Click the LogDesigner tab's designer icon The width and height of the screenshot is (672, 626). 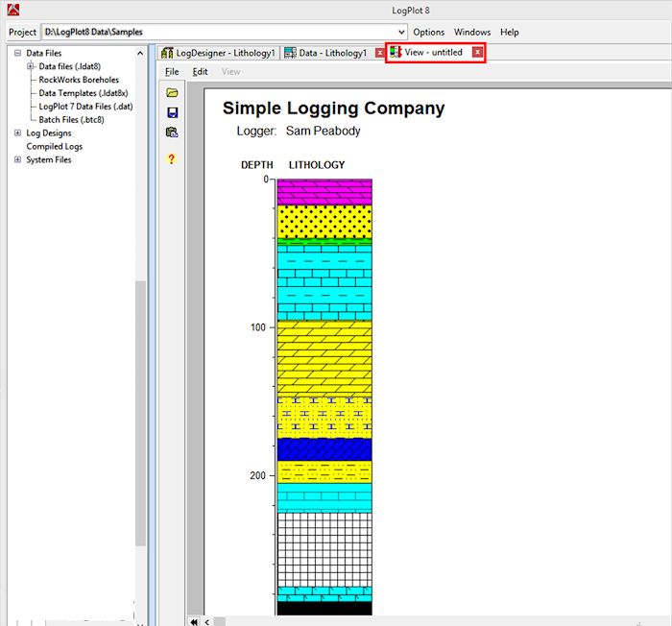click(167, 53)
